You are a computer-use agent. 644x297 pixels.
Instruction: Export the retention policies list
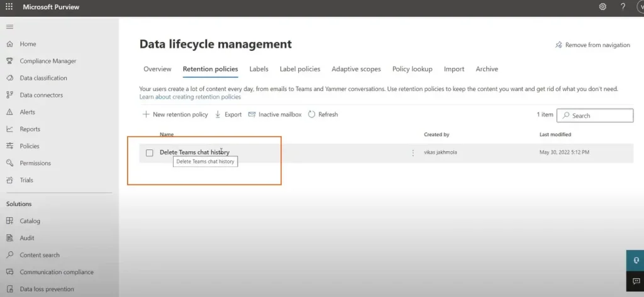228,115
